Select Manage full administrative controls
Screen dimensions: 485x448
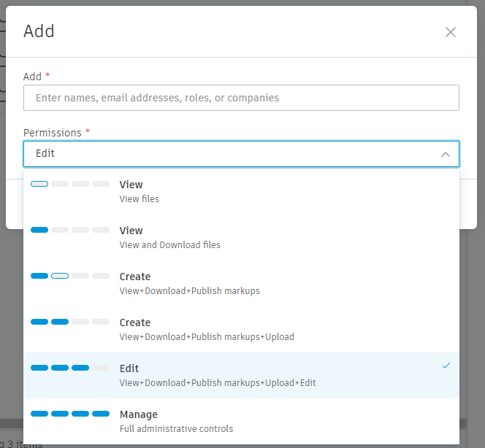(x=241, y=421)
